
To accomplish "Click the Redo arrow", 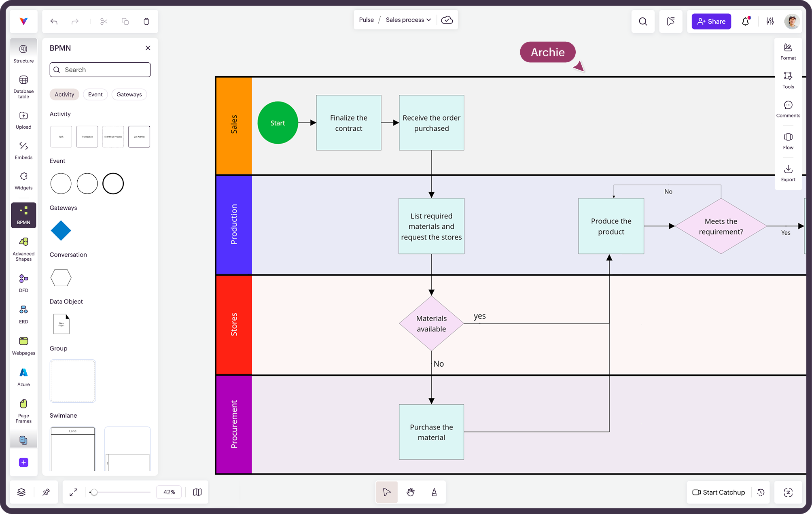I will click(x=75, y=21).
